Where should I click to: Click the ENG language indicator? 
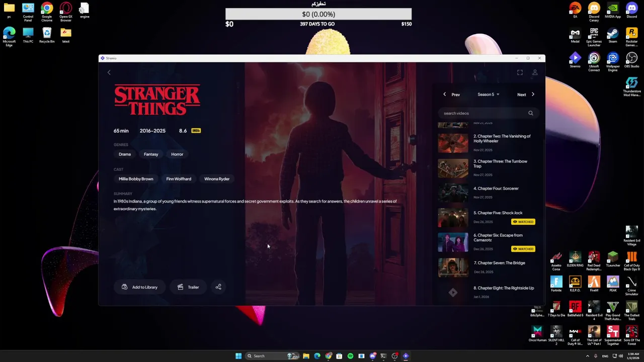(x=605, y=356)
